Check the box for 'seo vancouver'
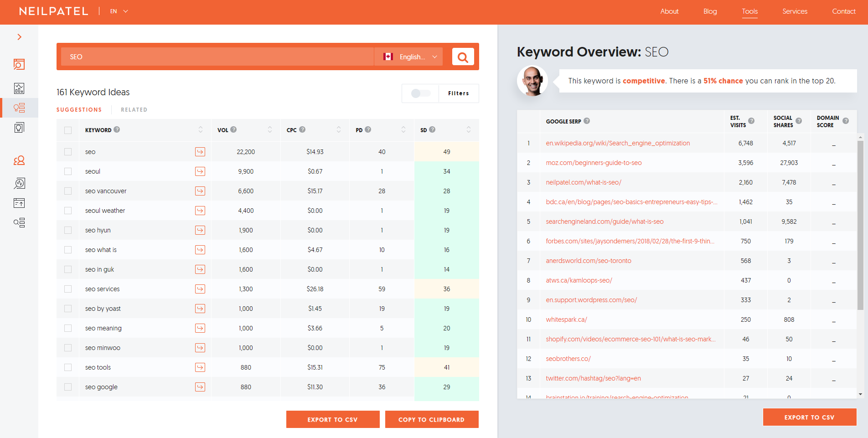The image size is (868, 438). pos(68,191)
